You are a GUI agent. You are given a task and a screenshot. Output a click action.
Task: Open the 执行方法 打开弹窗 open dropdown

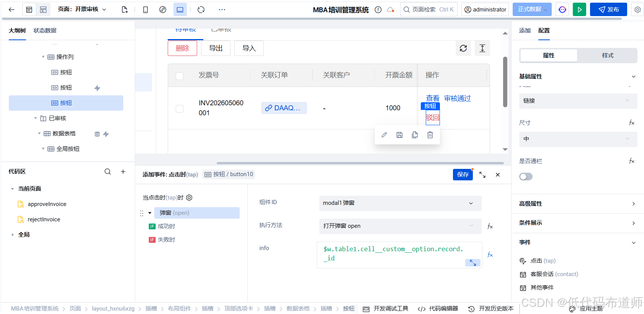[400, 226]
